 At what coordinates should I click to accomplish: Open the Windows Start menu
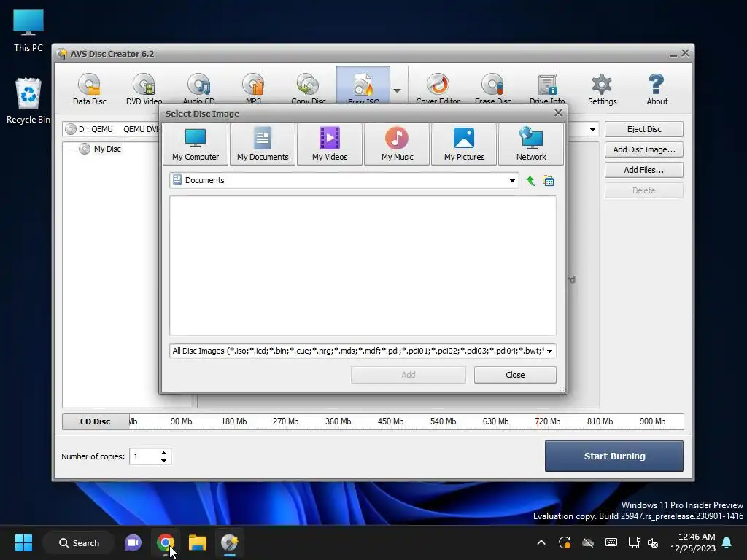[23, 542]
